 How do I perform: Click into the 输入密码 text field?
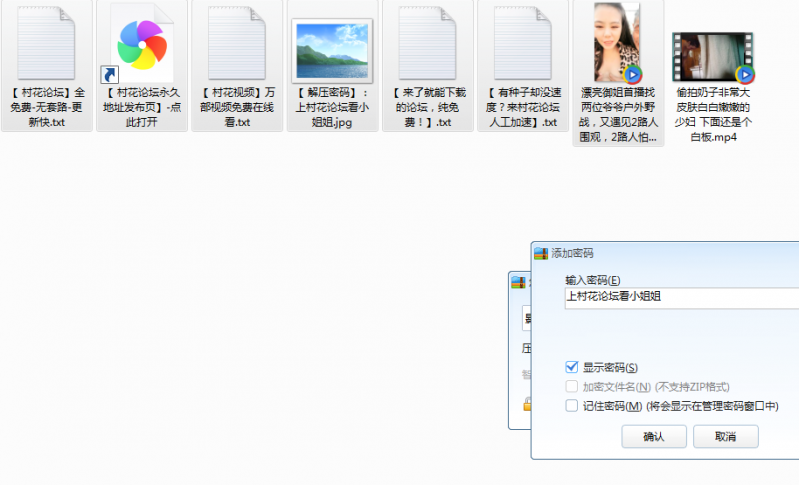coord(680,296)
